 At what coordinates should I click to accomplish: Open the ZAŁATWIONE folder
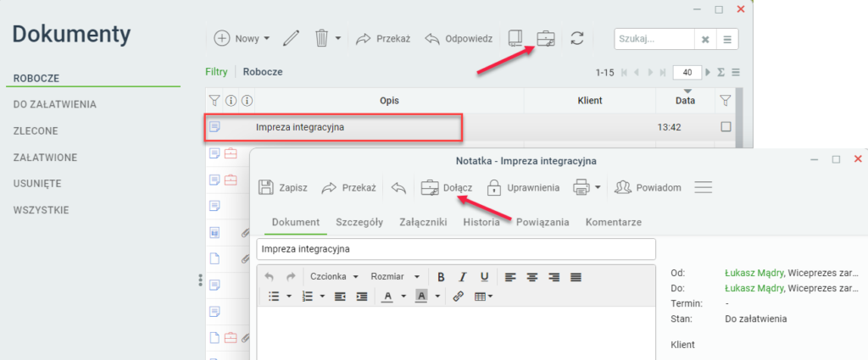(x=46, y=158)
